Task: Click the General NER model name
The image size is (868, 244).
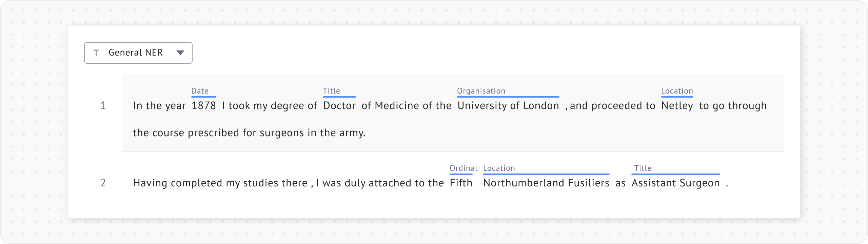Action: pyautogui.click(x=136, y=53)
